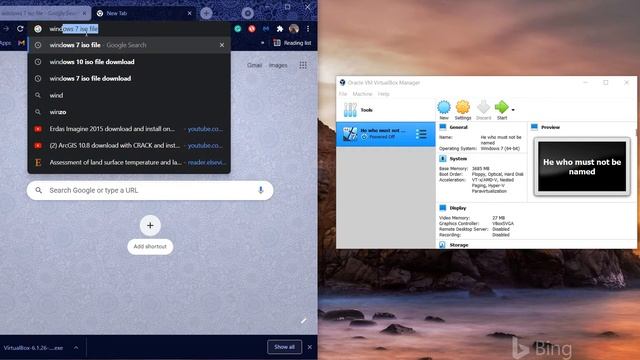Click the red blocker extension icon
Viewport: 640px width, 360px height.
(x=252, y=29)
